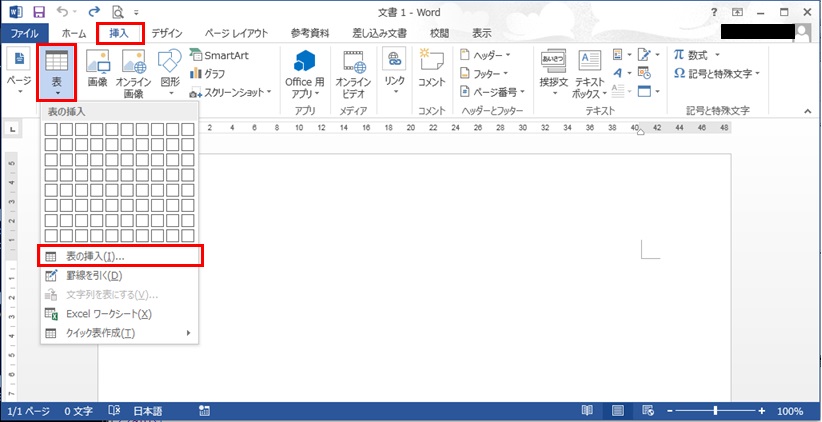Click the zoom out minus button
The image size is (822, 422).
(670, 411)
